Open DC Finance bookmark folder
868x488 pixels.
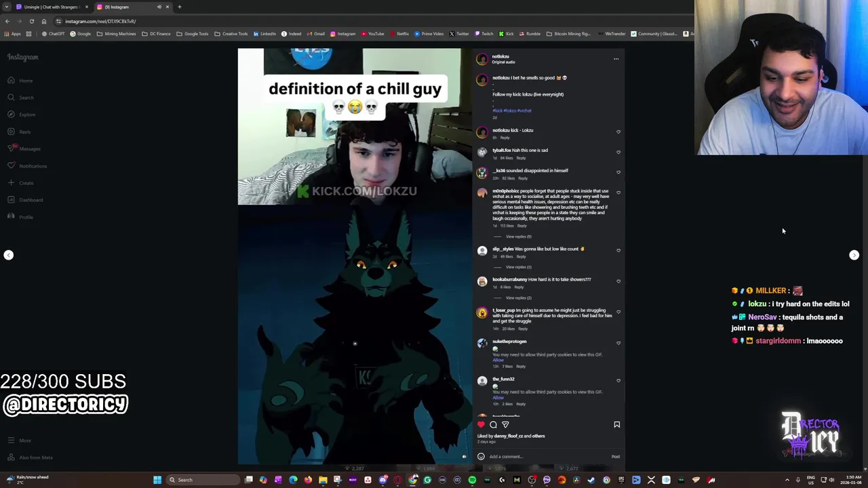tap(156, 34)
